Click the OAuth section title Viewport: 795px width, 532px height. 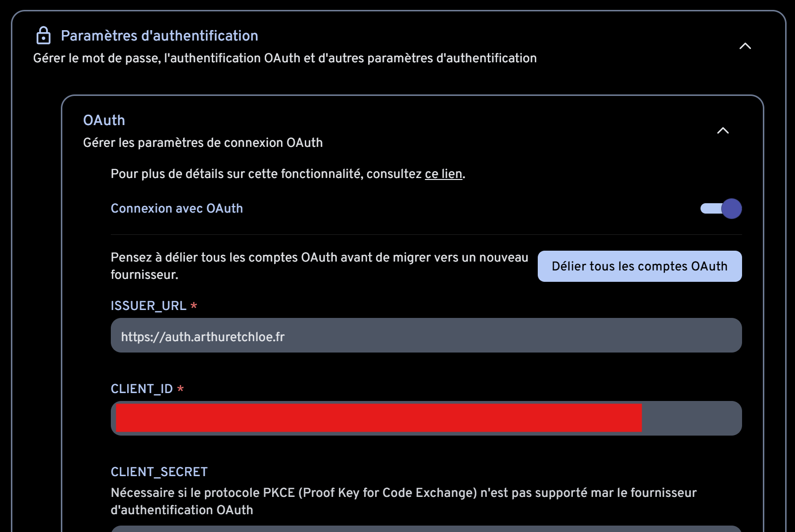[104, 120]
